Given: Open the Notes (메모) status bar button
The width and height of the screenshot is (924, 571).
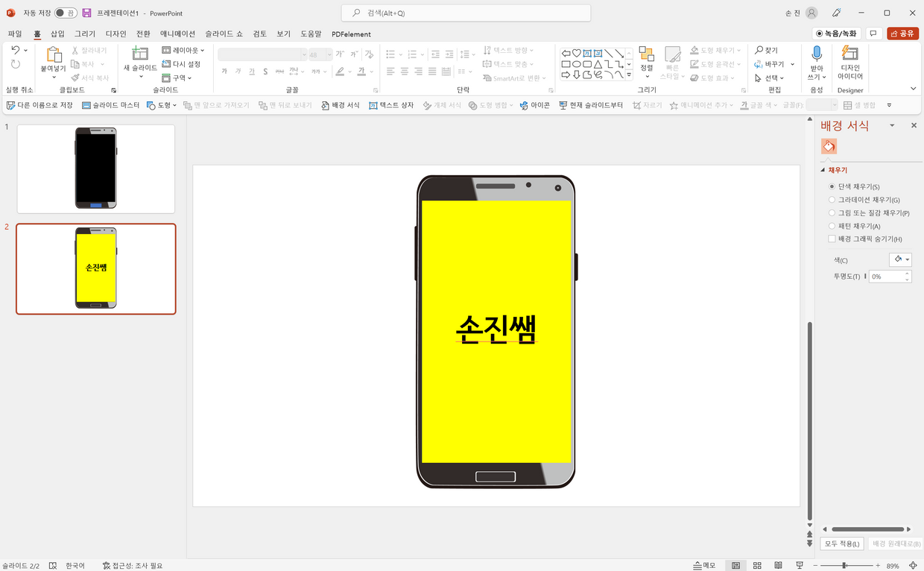Looking at the screenshot, I should [704, 566].
